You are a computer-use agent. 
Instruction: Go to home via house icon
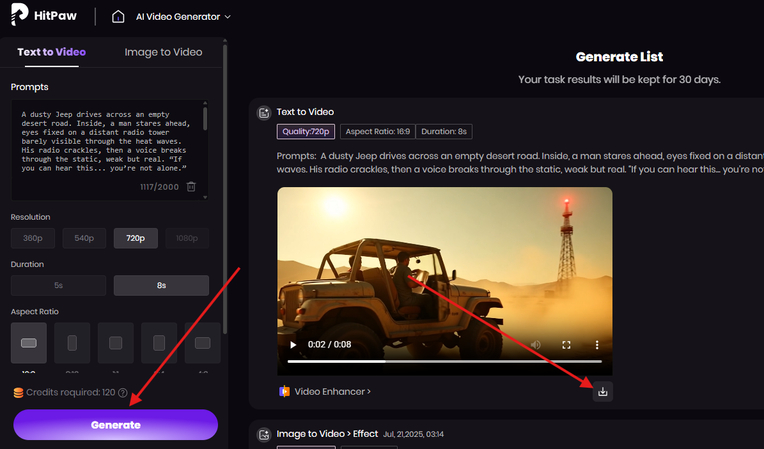point(118,17)
